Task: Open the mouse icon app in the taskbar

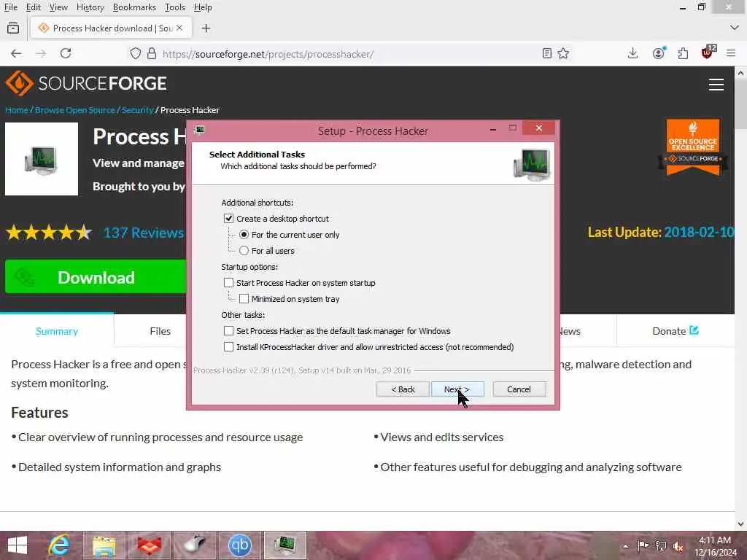Action: [194, 545]
